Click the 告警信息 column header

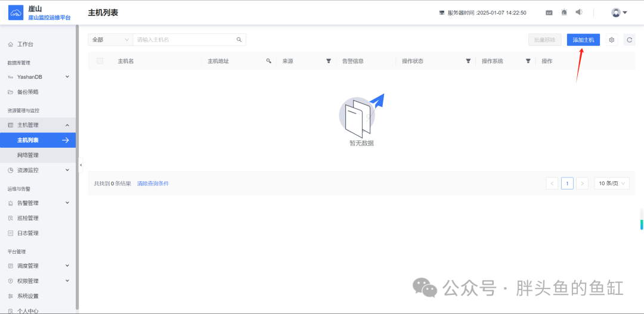pos(353,61)
